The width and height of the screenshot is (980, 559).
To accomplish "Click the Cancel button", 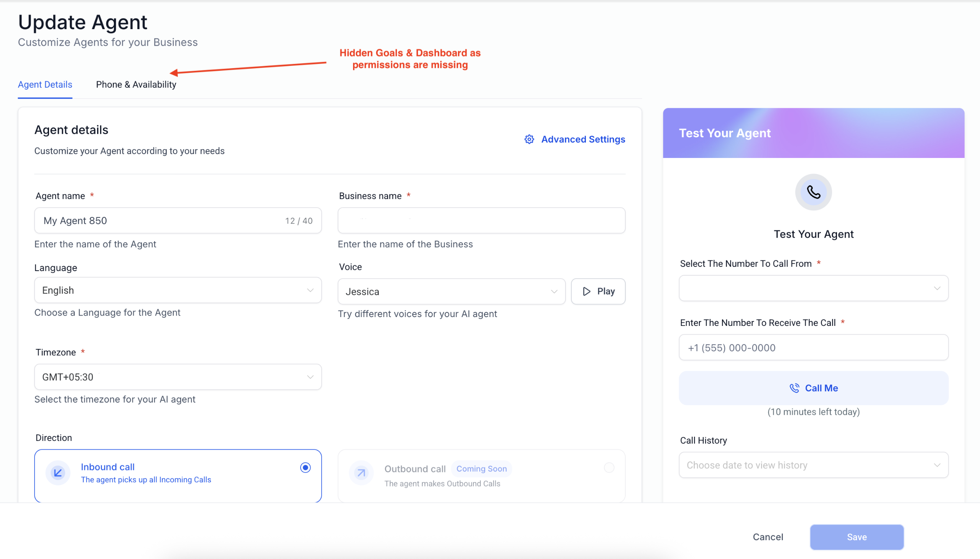I will click(768, 537).
